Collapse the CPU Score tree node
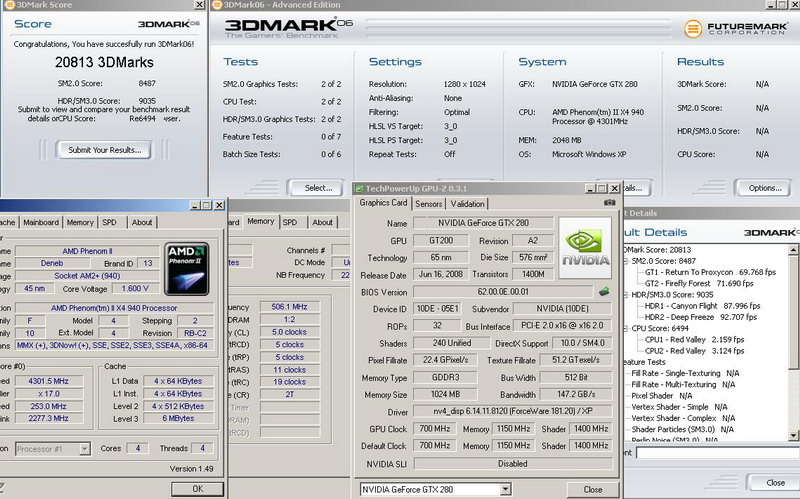800x499 pixels. click(626, 329)
